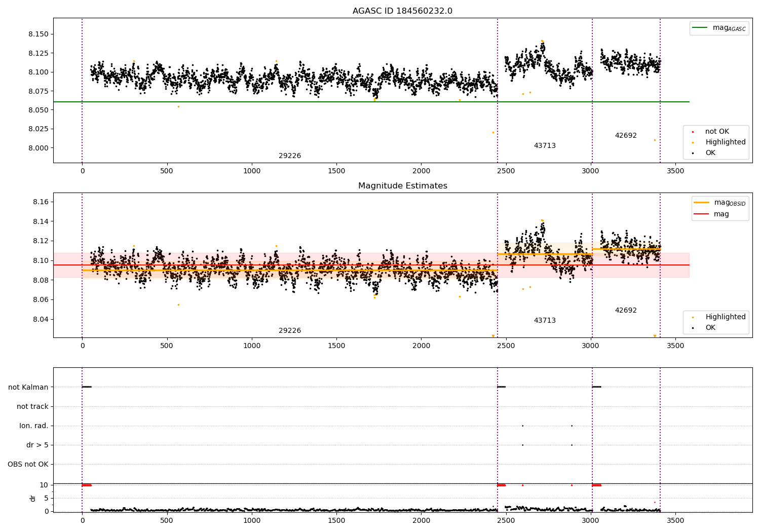Click the 'not Kalman' row label
760x532 pixels.
pyautogui.click(x=28, y=388)
